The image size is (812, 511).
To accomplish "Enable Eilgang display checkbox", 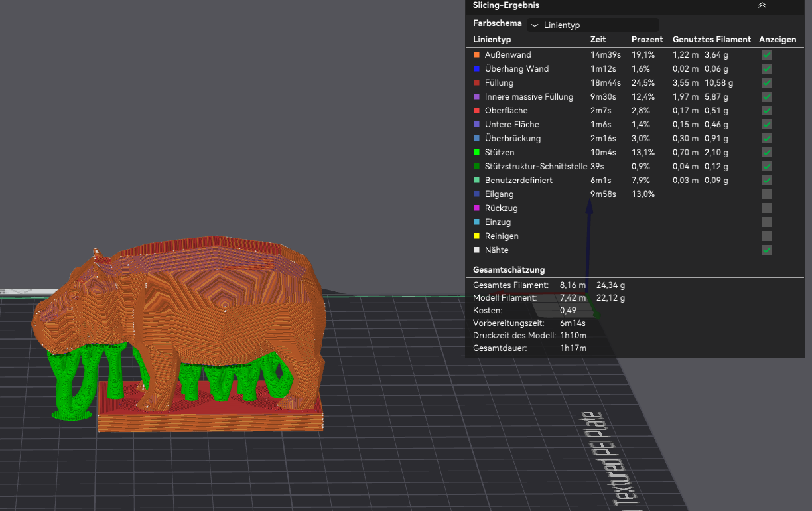I will point(767,194).
